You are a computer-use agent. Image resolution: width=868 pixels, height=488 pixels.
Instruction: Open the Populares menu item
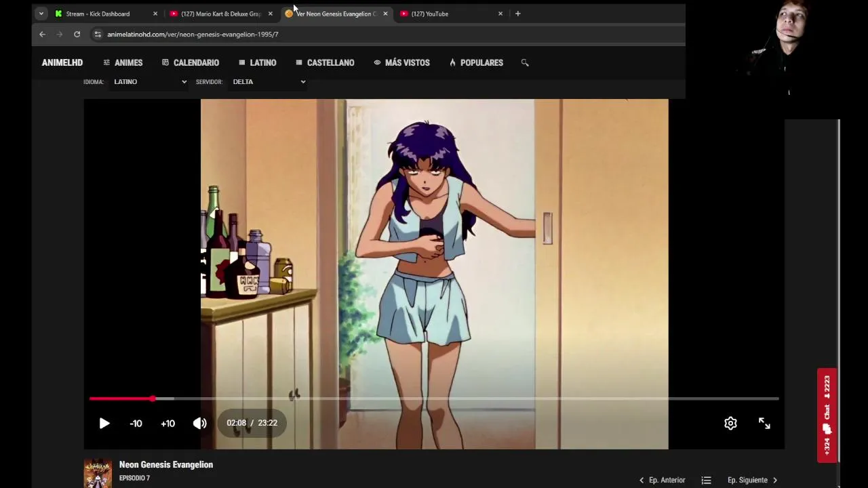(476, 62)
